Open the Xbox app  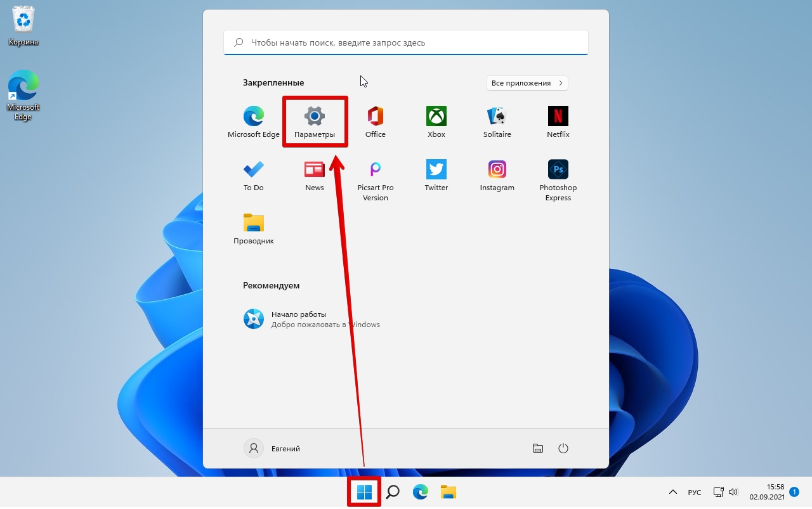click(436, 122)
